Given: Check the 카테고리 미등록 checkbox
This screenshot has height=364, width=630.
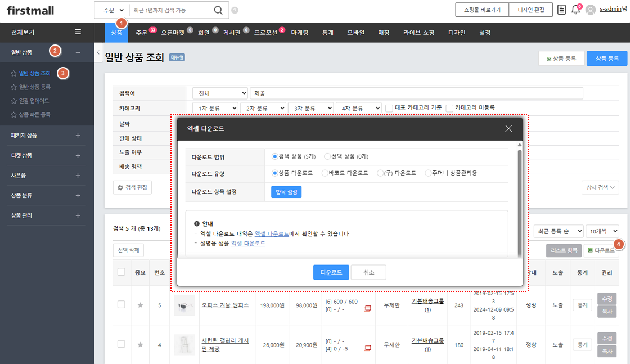Looking at the screenshot, I should point(449,107).
